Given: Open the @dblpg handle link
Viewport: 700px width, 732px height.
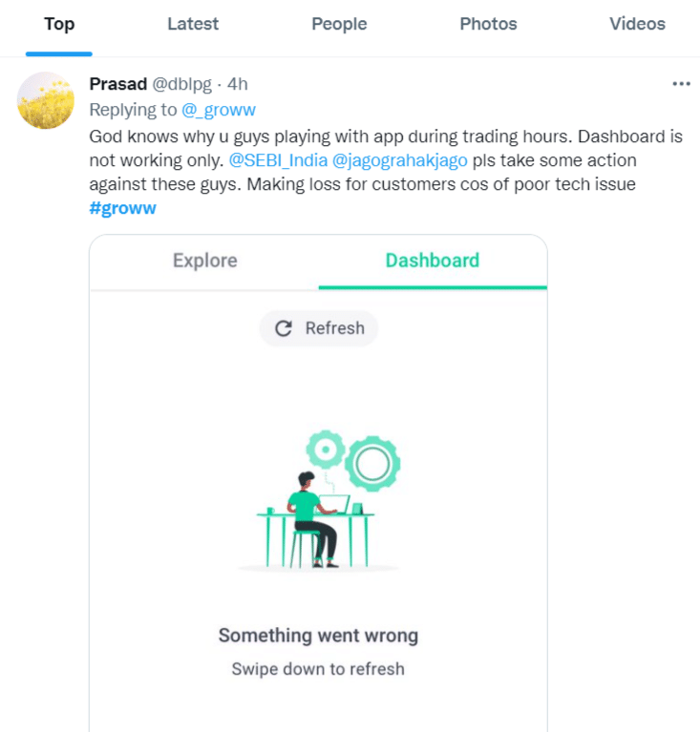Looking at the screenshot, I should click(182, 84).
